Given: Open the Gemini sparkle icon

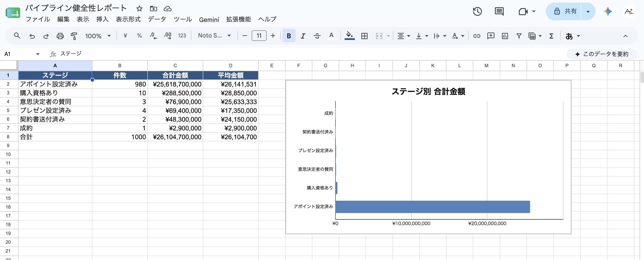Looking at the screenshot, I should tap(608, 11).
